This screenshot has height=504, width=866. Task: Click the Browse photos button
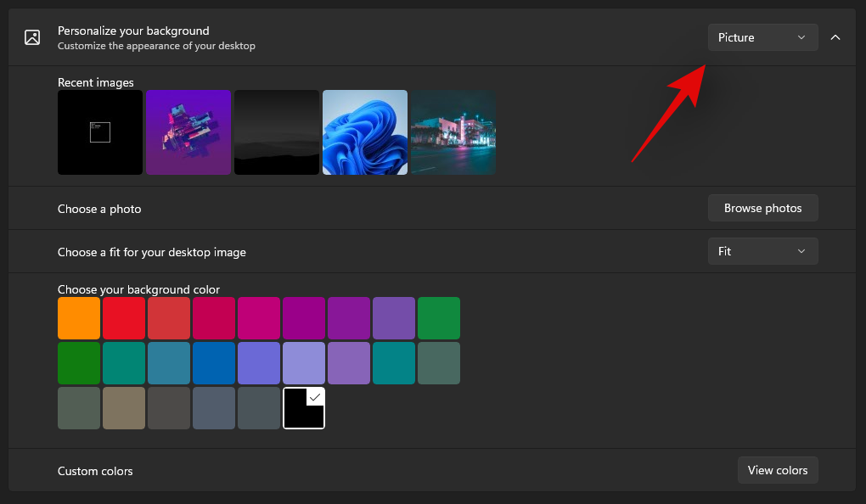coord(762,208)
